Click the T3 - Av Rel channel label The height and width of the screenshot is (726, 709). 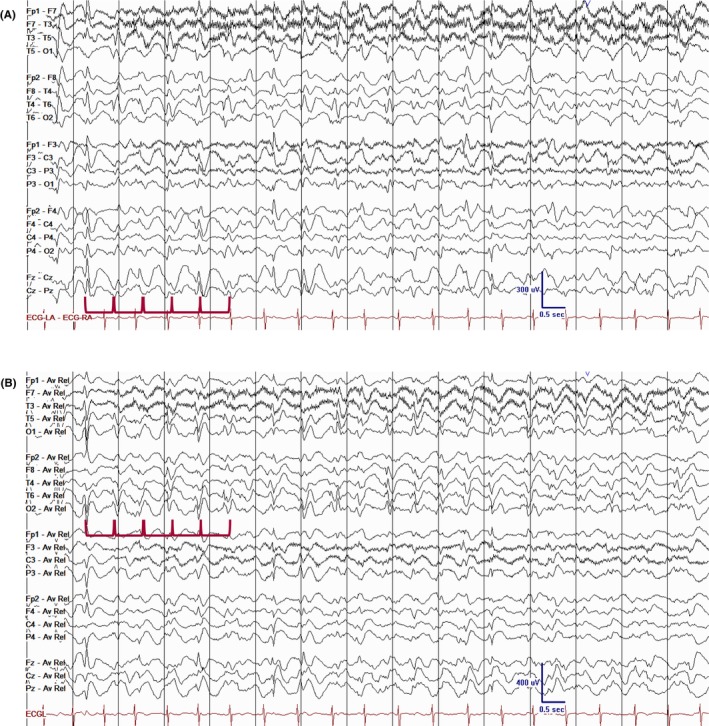[x=46, y=406]
